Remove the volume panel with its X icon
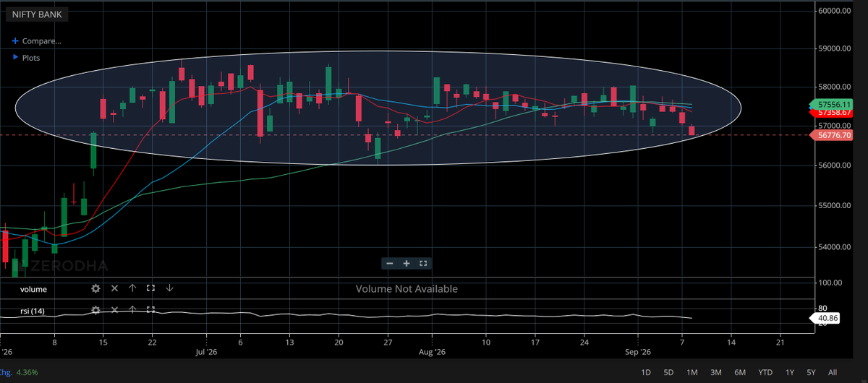The height and width of the screenshot is (383, 868). point(114,288)
